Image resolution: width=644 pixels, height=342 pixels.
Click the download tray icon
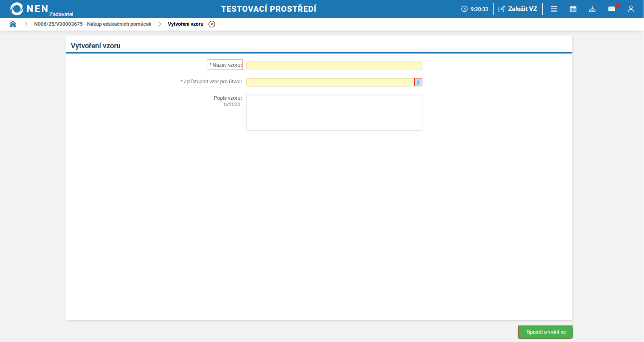point(593,9)
